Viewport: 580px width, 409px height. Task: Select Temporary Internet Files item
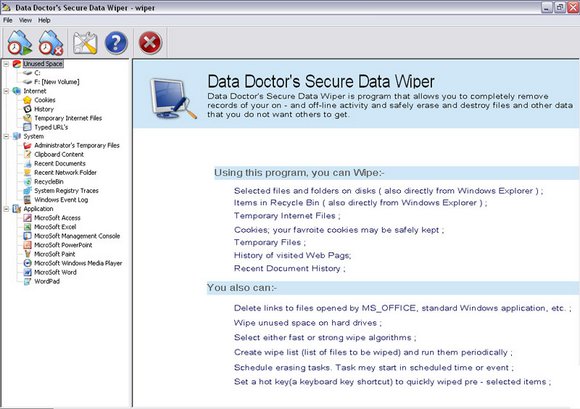68,118
